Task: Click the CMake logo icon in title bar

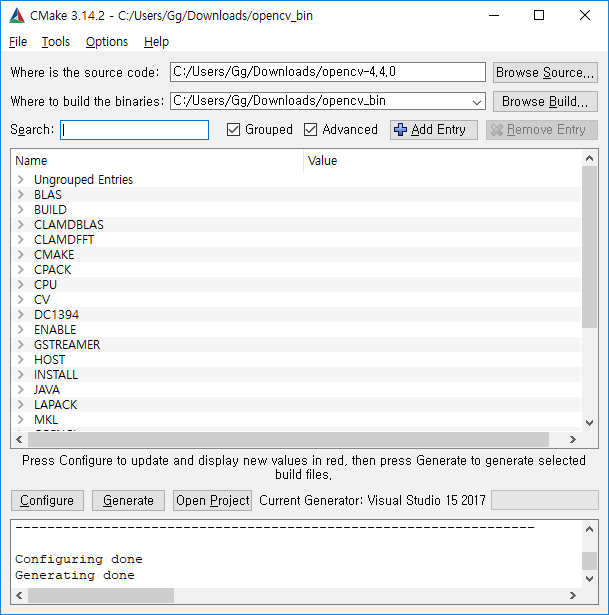Action: pyautogui.click(x=17, y=16)
